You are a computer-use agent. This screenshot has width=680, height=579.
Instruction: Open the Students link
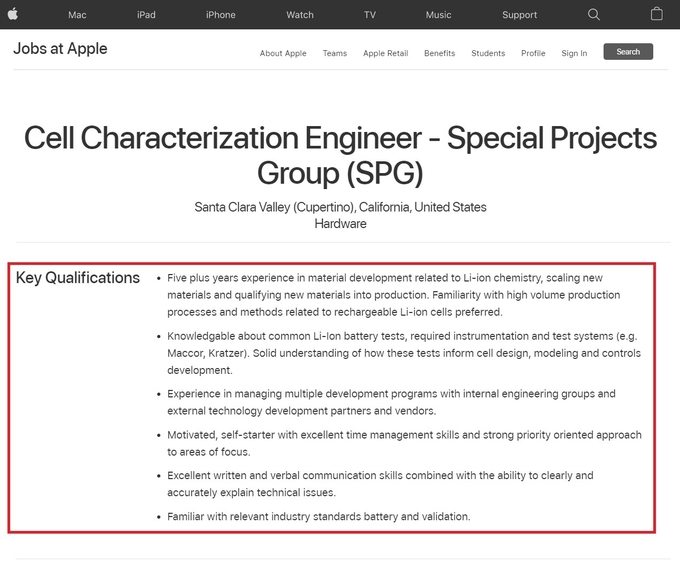click(488, 53)
